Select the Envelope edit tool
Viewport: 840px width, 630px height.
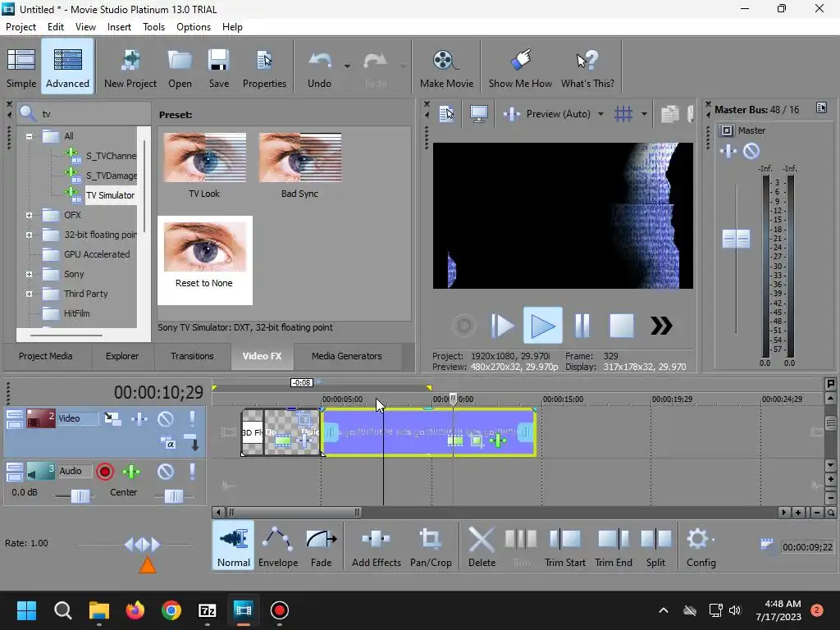tap(278, 546)
